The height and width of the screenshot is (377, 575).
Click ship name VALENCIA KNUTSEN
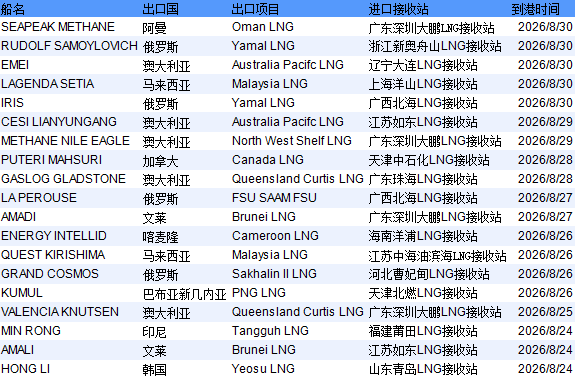click(x=60, y=312)
